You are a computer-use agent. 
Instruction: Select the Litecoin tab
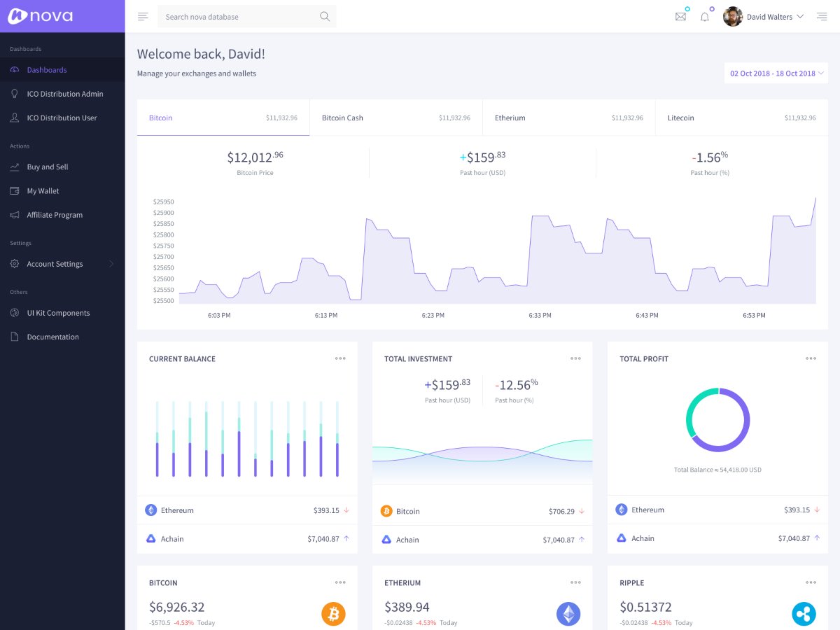[741, 118]
